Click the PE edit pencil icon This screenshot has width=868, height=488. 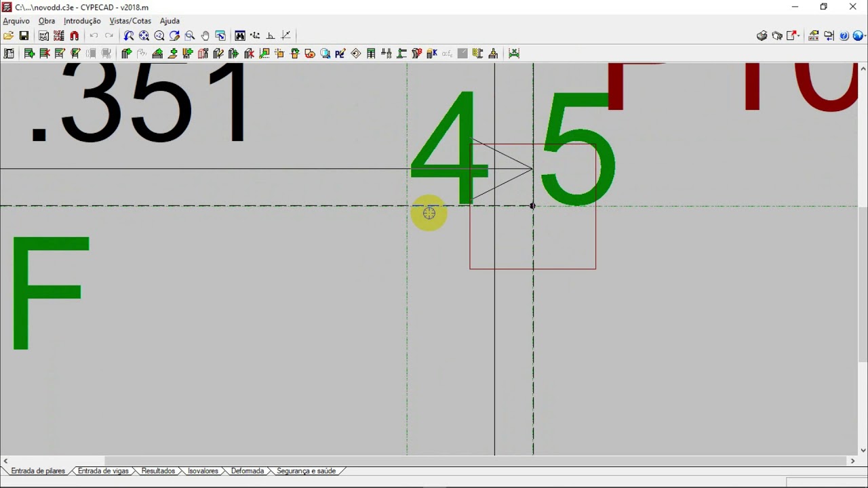[x=340, y=54]
